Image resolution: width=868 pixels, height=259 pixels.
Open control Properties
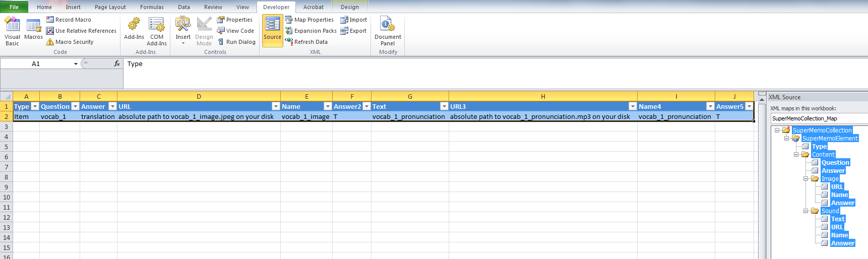click(x=234, y=20)
